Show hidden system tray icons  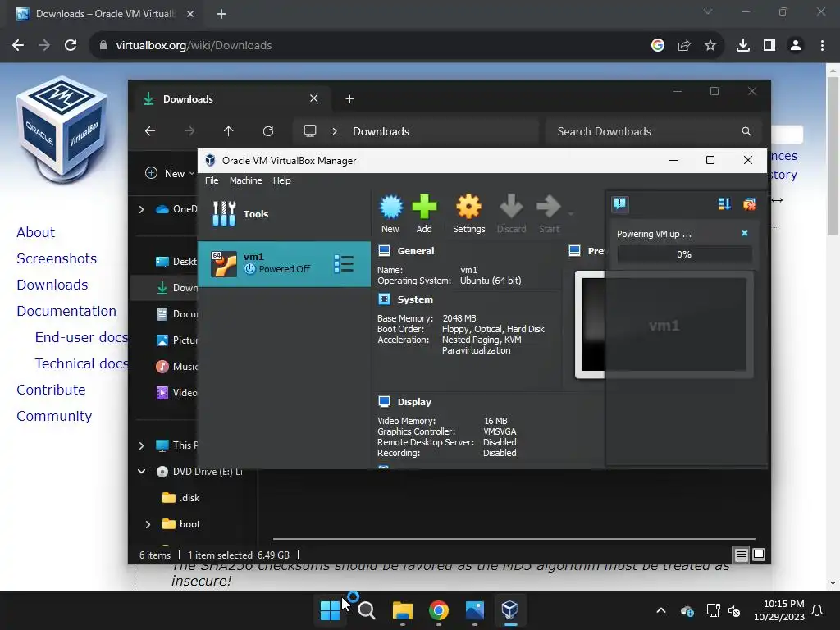661,610
